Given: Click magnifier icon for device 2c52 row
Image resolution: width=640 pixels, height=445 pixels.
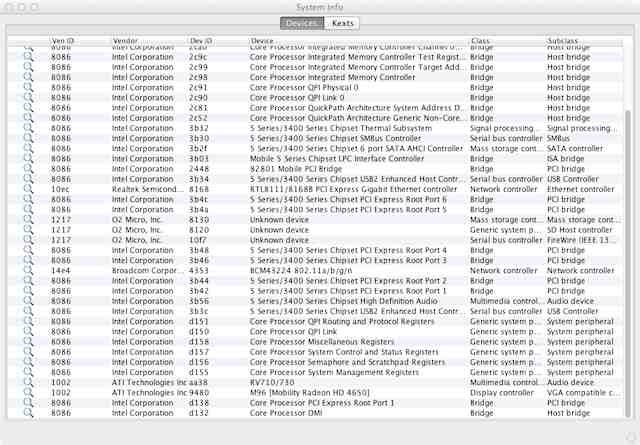Looking at the screenshot, I should [x=28, y=118].
